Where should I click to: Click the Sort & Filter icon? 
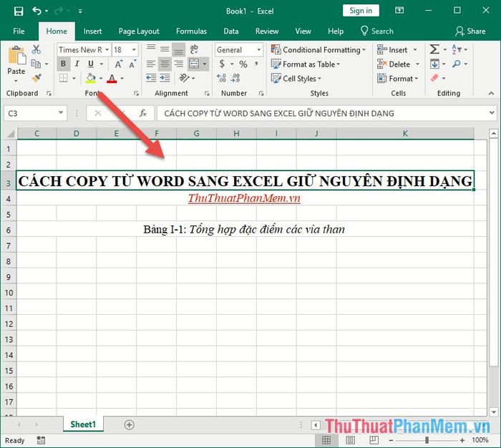pos(457,49)
